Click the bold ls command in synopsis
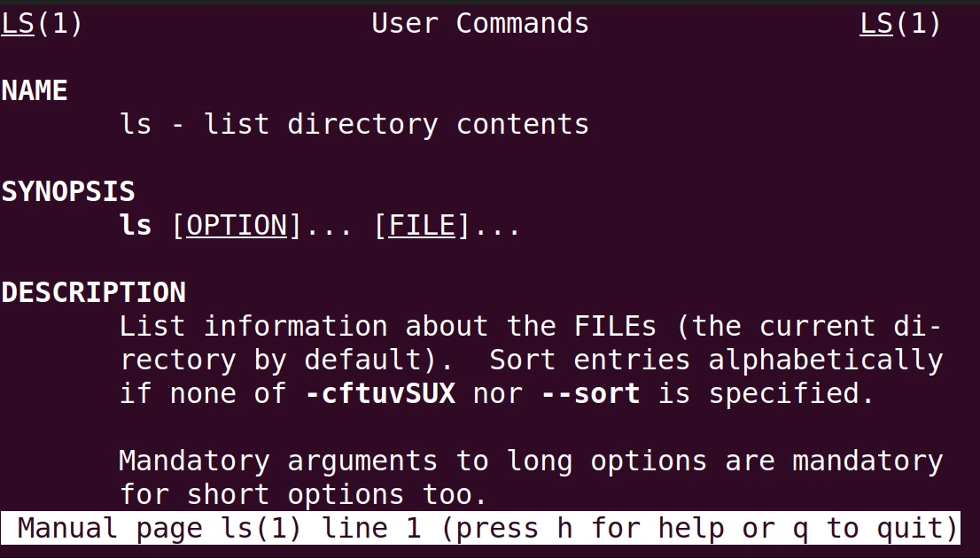The width and height of the screenshot is (980, 558). 136,226
